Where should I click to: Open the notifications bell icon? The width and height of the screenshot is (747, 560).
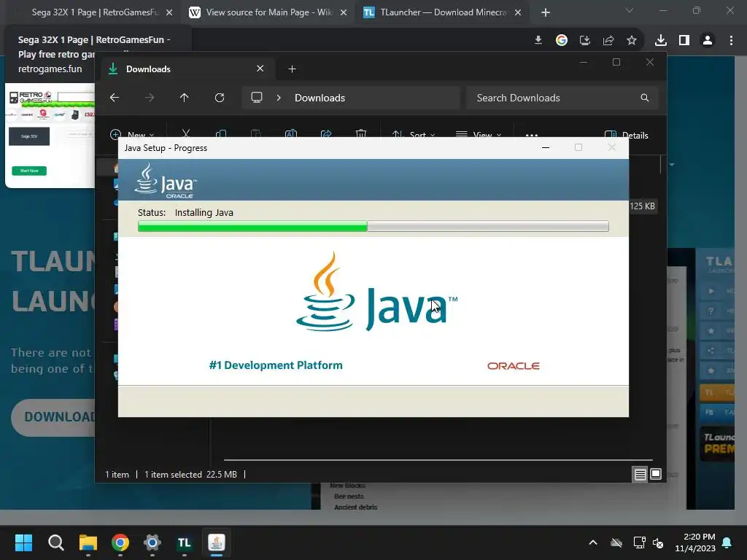[727, 542]
